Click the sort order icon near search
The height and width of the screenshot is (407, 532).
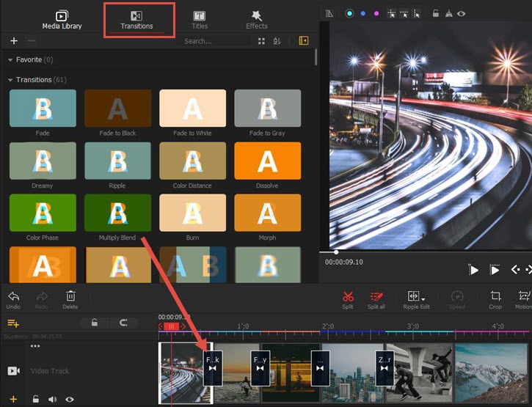pos(277,41)
